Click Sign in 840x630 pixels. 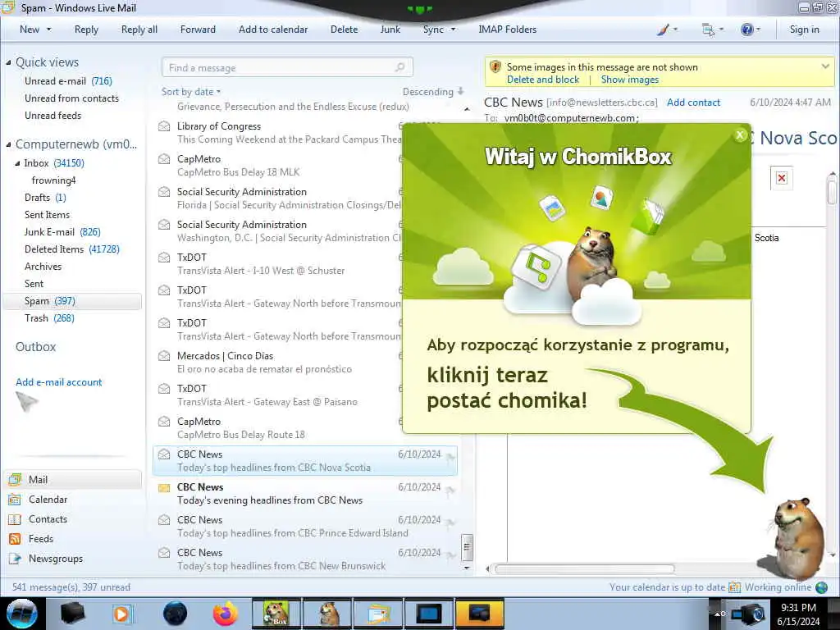(804, 30)
